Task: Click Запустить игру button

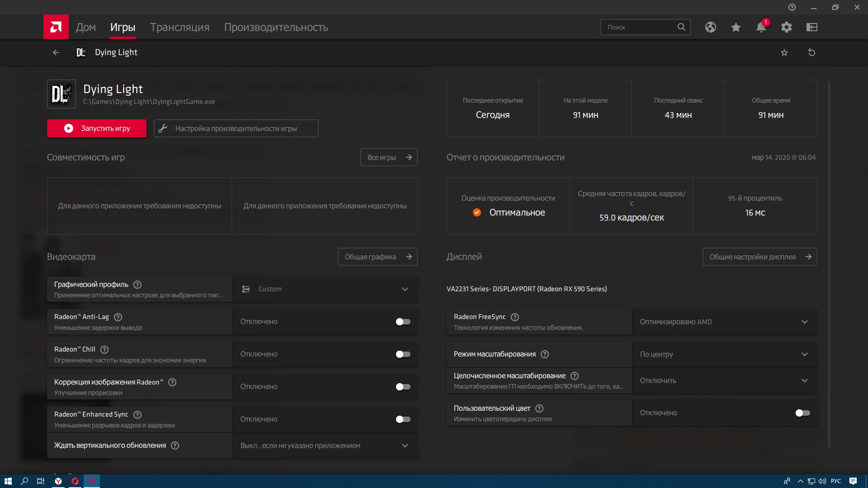Action: 97,128
